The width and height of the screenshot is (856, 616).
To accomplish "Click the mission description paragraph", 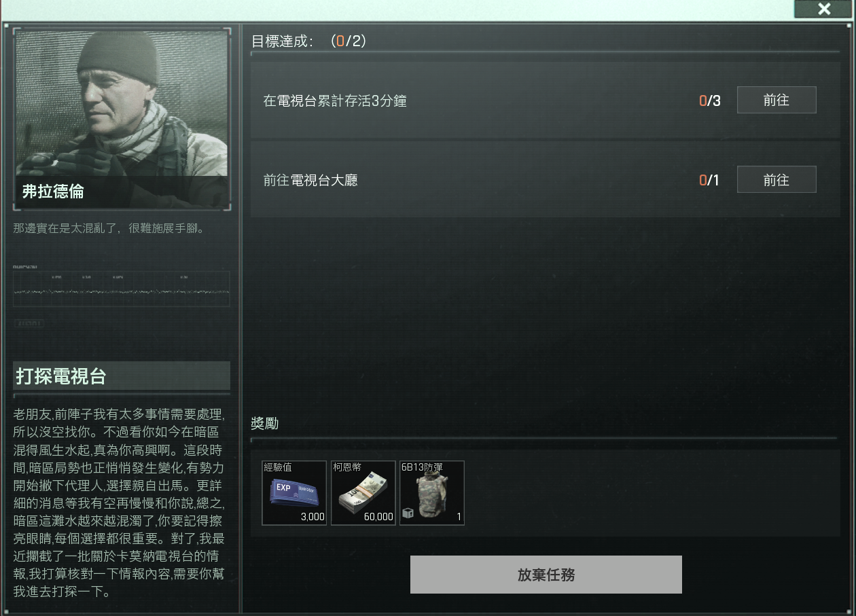I will [119, 503].
